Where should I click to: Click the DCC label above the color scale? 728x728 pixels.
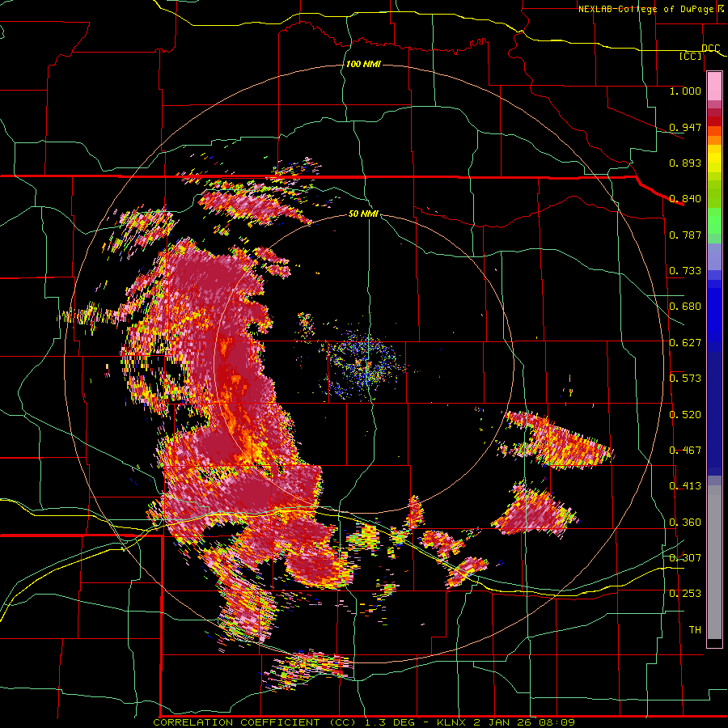711,49
